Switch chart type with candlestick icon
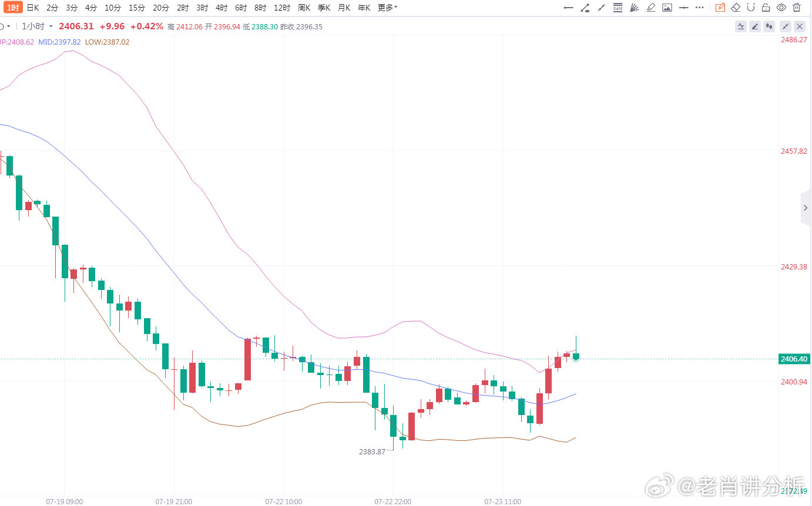 (x=769, y=26)
